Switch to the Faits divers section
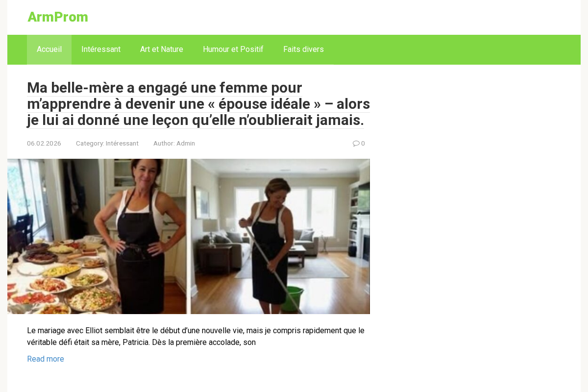Screen dimensions: 588x392 tap(303, 49)
